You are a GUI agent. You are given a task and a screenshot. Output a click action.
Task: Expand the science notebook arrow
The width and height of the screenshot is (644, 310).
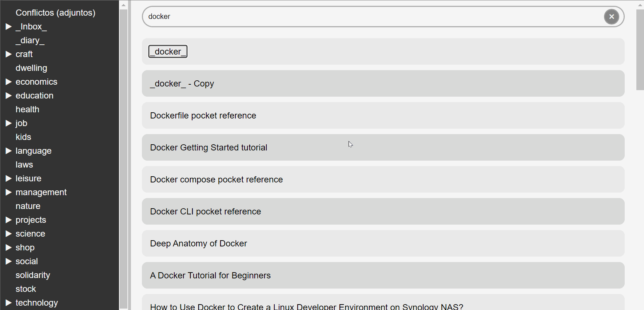coord(9,234)
